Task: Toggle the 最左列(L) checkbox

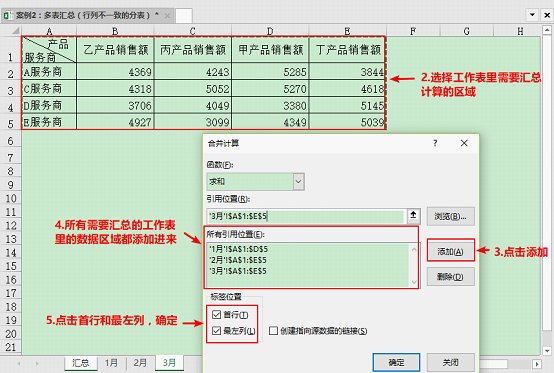Action: coord(217,331)
